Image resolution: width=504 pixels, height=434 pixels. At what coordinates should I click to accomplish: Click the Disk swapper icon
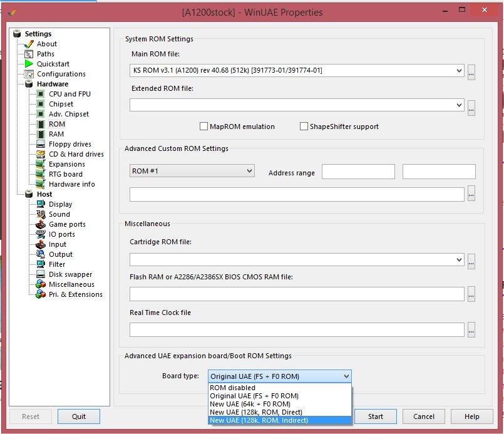point(41,274)
